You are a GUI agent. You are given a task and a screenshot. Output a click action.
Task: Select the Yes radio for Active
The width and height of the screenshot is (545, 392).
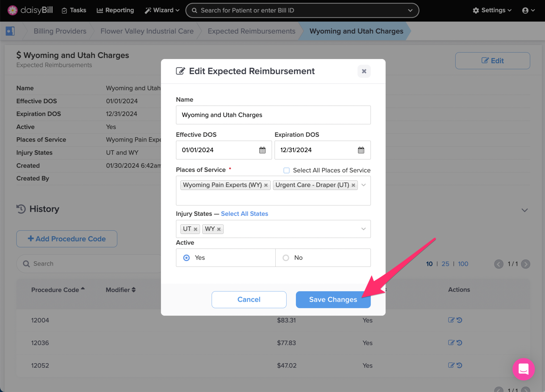[x=187, y=258]
